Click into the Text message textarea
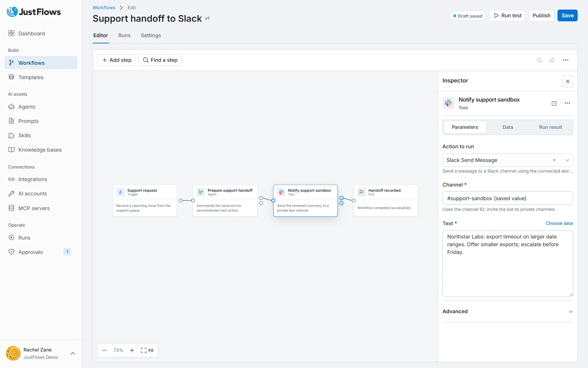588x368 pixels. coord(508,263)
